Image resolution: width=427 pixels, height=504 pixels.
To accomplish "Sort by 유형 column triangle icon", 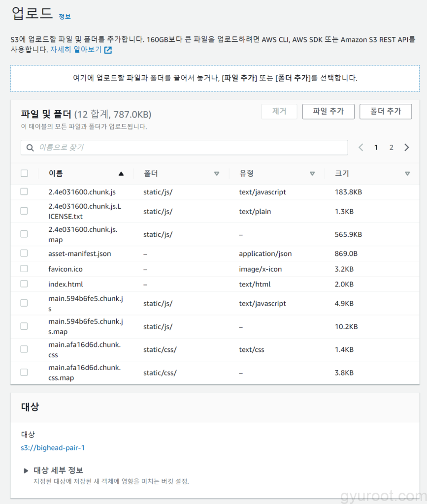I will (x=312, y=174).
